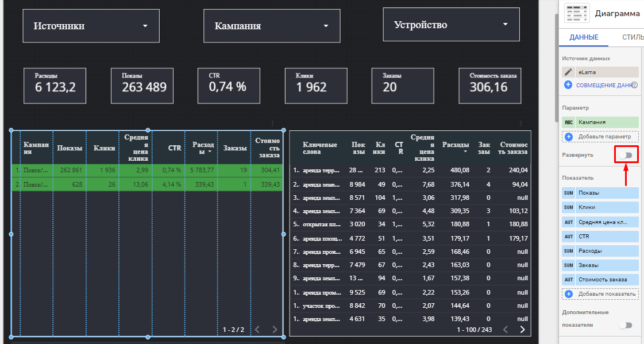Switch to the СТИЛЬ tab
The image size is (644, 344).
pyautogui.click(x=632, y=37)
